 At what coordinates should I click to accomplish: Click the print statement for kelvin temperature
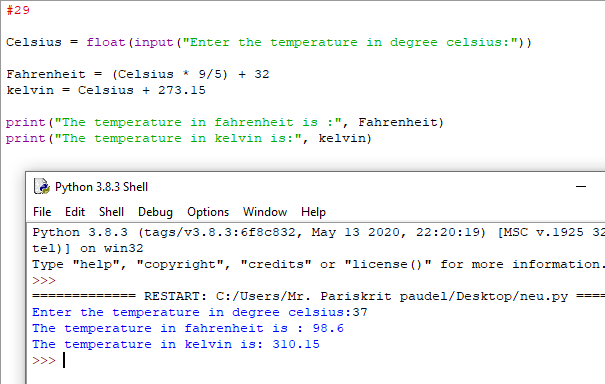click(189, 138)
